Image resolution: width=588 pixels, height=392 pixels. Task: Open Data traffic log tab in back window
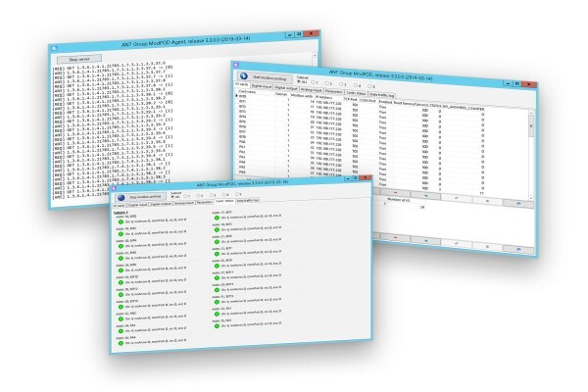(x=382, y=94)
